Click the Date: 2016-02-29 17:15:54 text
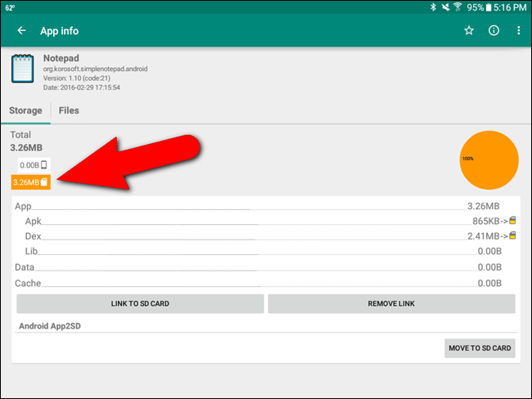This screenshot has height=399, width=532. (x=81, y=87)
